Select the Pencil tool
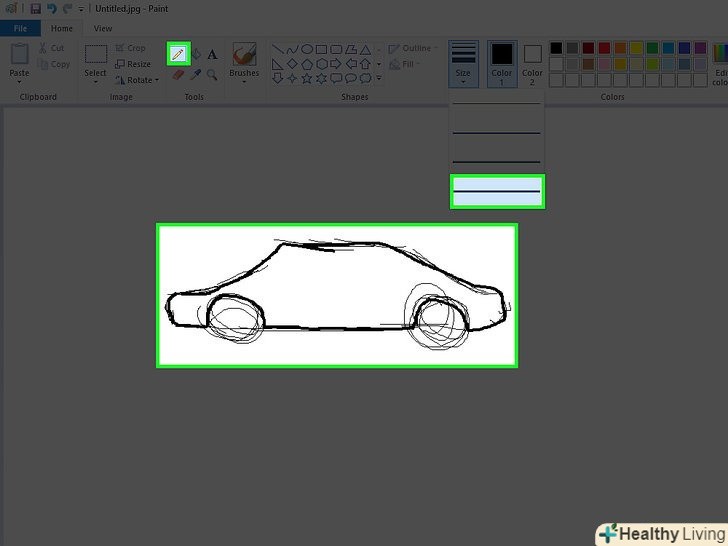This screenshot has height=546, width=728. [179, 54]
